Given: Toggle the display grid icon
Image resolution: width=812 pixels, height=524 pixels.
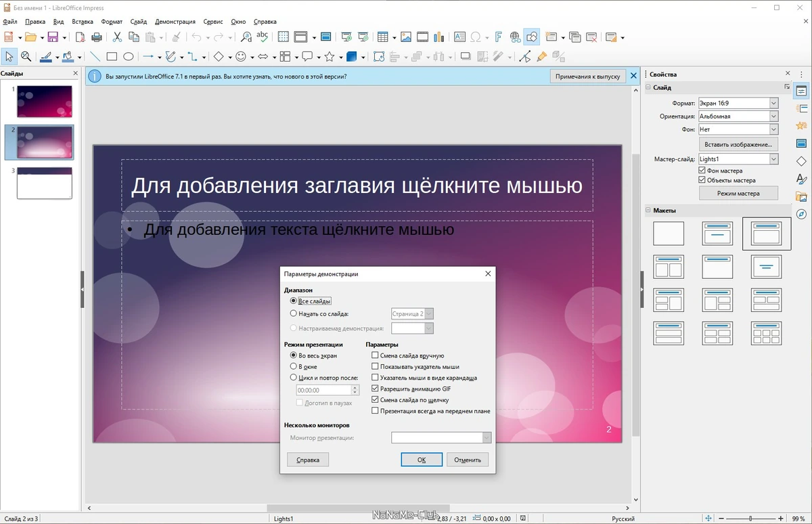Looking at the screenshot, I should (283, 37).
